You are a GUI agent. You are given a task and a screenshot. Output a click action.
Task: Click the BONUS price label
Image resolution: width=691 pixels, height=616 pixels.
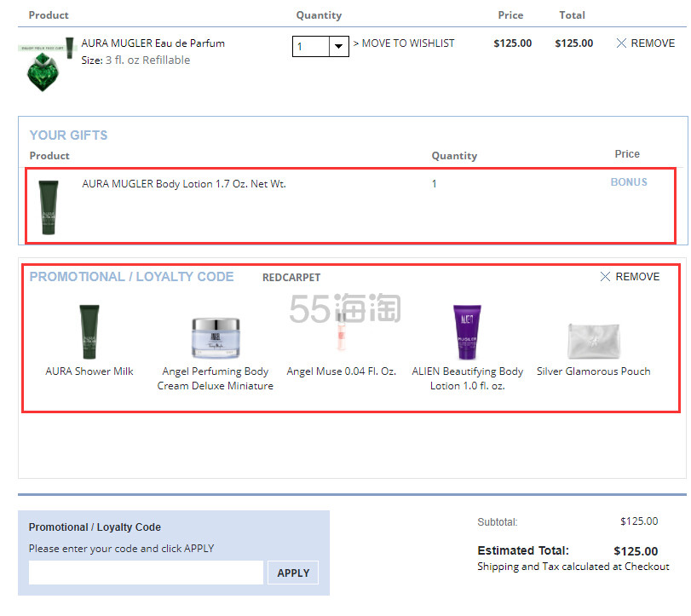pos(629,182)
